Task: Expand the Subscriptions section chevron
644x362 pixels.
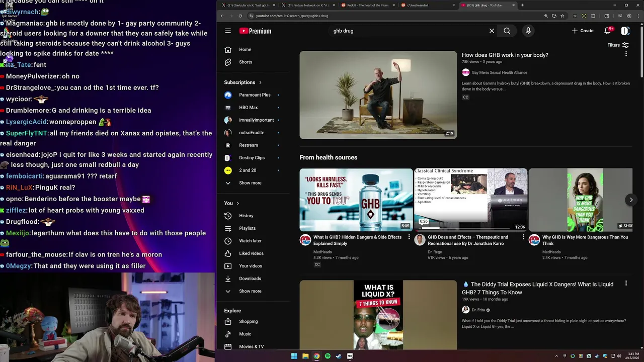Action: pos(260,82)
